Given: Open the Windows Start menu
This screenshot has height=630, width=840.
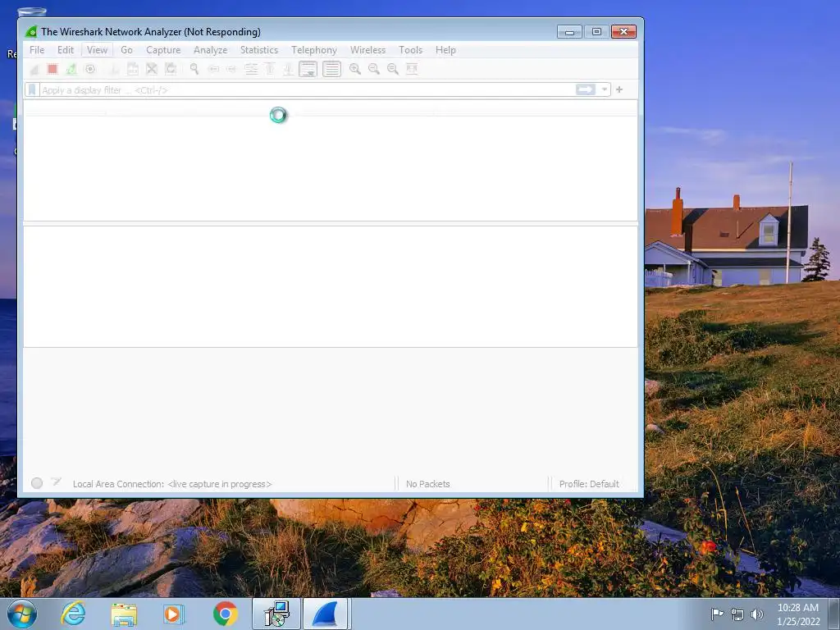Looking at the screenshot, I should pyautogui.click(x=22, y=614).
